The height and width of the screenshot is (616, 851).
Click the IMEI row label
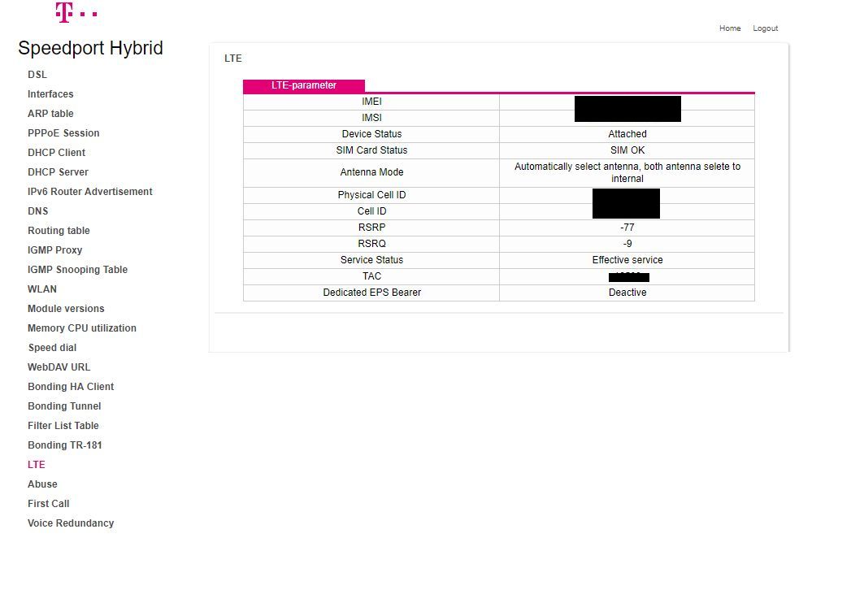371,102
